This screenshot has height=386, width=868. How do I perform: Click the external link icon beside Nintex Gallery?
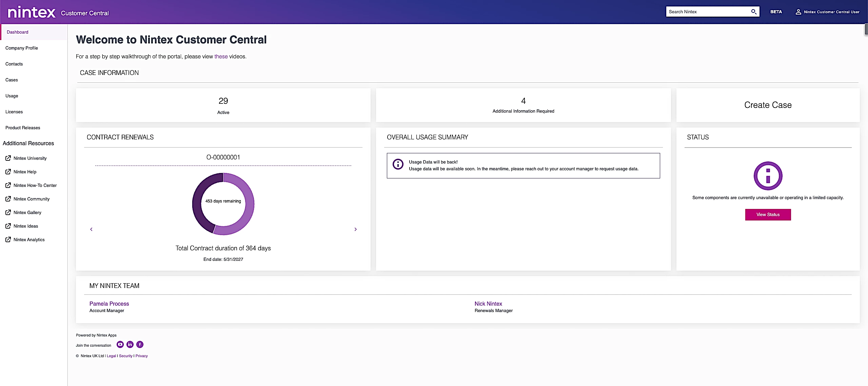(8, 212)
